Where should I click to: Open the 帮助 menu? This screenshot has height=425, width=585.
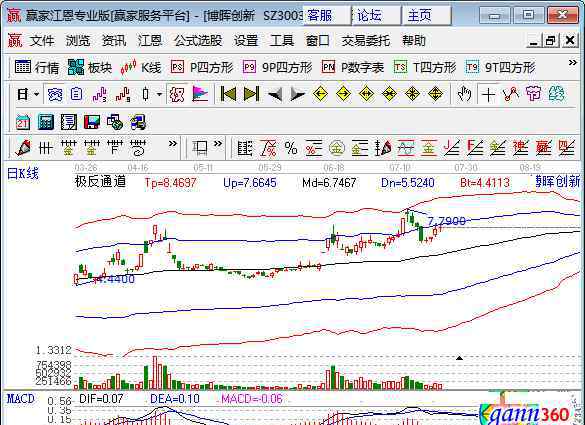(x=414, y=41)
